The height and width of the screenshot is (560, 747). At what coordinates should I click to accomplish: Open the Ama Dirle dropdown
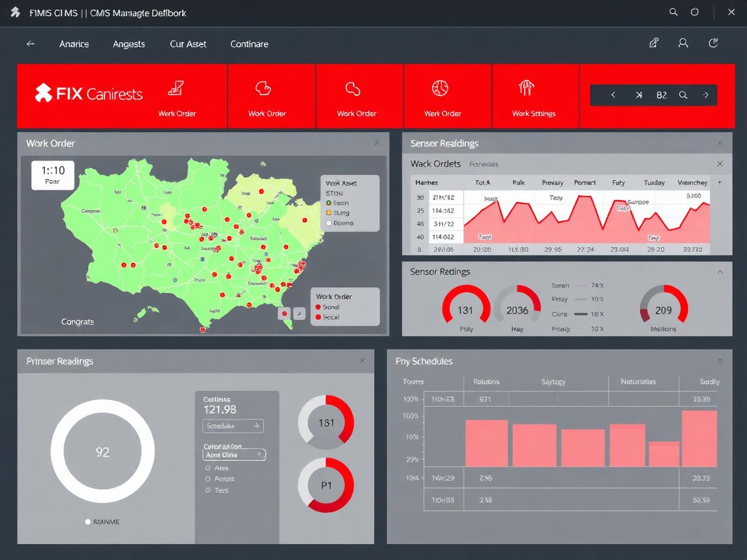click(x=234, y=454)
